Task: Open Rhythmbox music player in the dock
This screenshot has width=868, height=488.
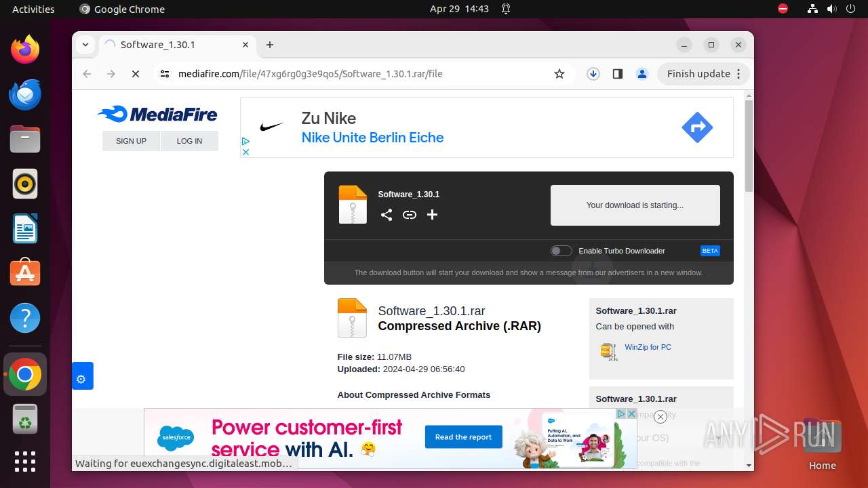Action: (x=25, y=184)
